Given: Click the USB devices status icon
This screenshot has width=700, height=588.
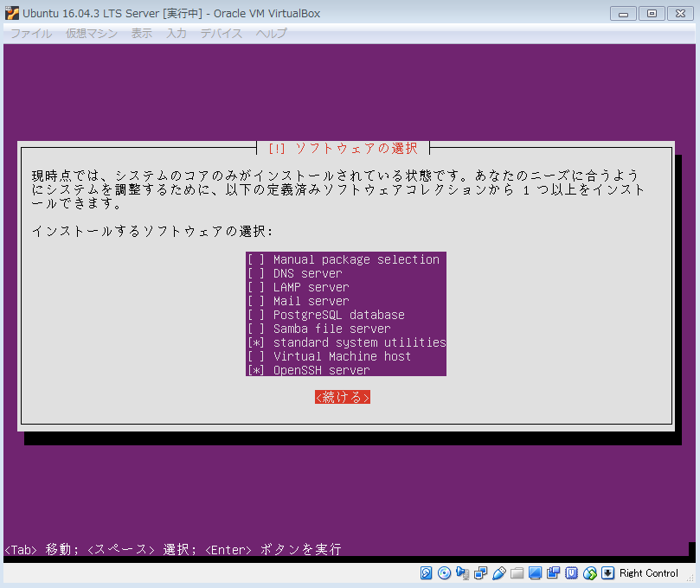Looking at the screenshot, I should coord(499,573).
